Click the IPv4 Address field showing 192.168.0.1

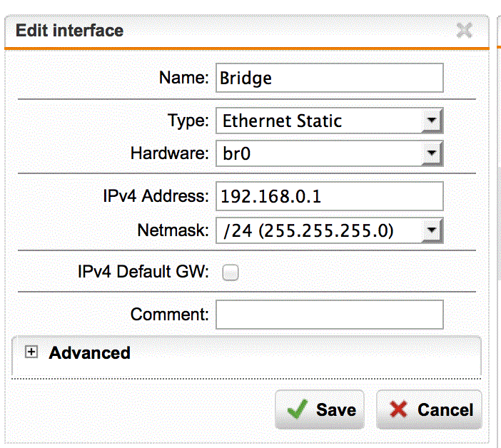coord(330,196)
